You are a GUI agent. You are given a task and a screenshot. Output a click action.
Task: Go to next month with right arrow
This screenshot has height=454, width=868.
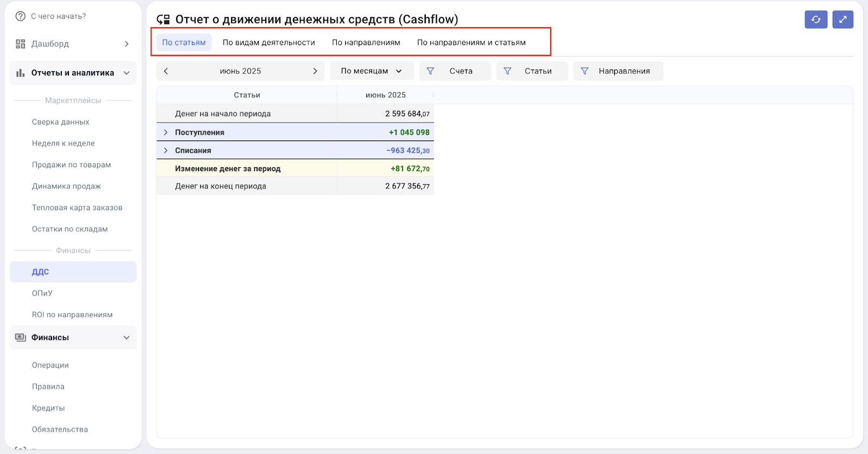(x=315, y=71)
